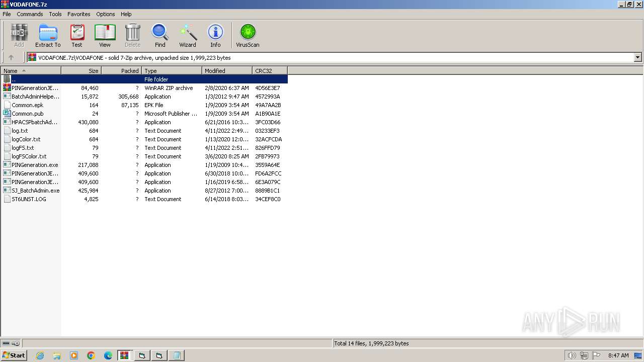Click the SJ_BatchAdmin.exe file icon
The height and width of the screenshot is (362, 644).
[x=7, y=191]
